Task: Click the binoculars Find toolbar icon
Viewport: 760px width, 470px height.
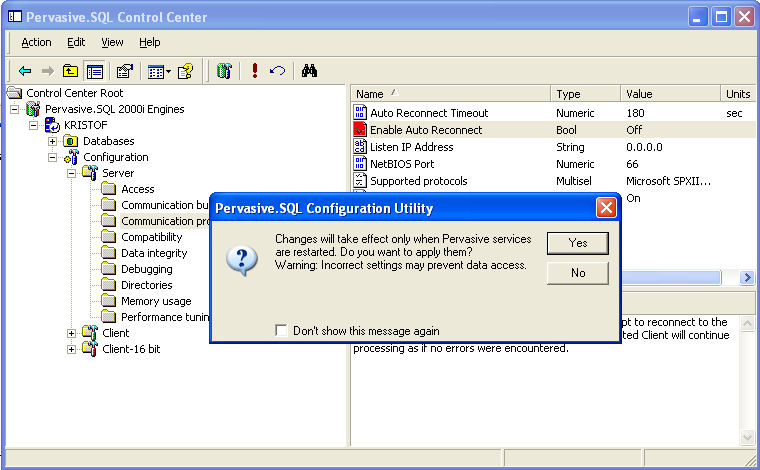Action: 309,71
